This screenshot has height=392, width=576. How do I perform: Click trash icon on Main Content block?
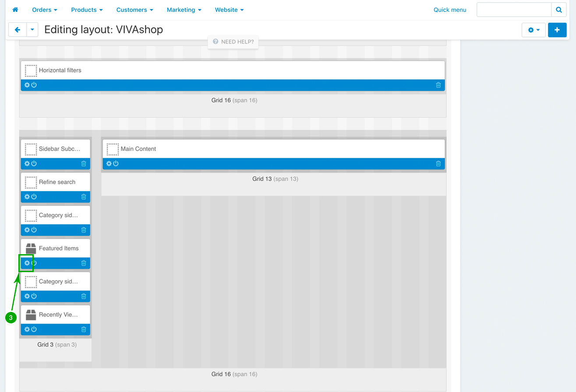438,164
